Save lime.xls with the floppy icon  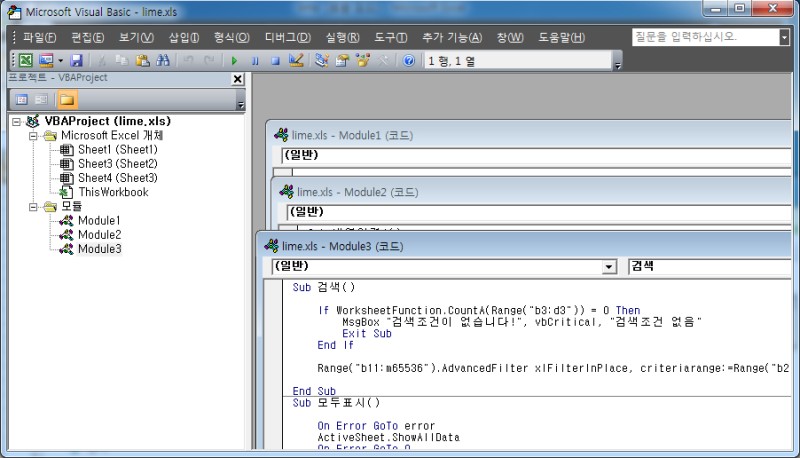click(x=77, y=61)
